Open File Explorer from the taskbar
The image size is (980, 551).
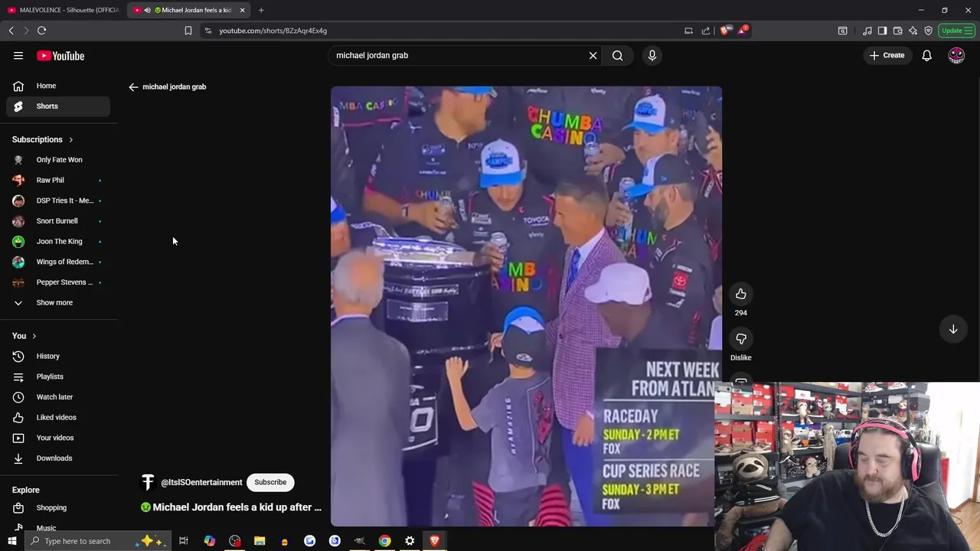(x=260, y=541)
